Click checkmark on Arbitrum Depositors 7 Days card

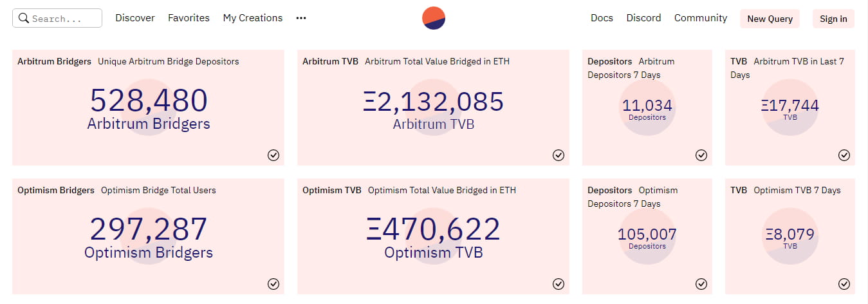(701, 155)
